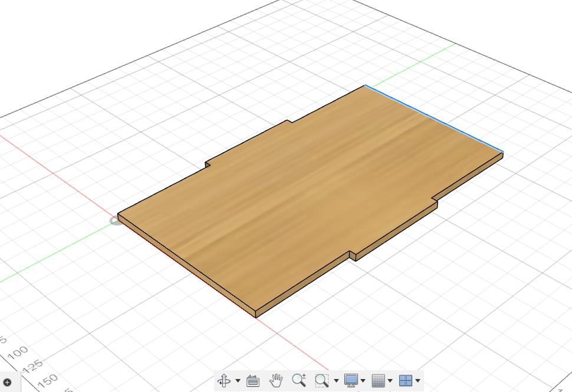572x392 pixels.
Task: Open Display Settings monitor icon
Action: tap(351, 380)
